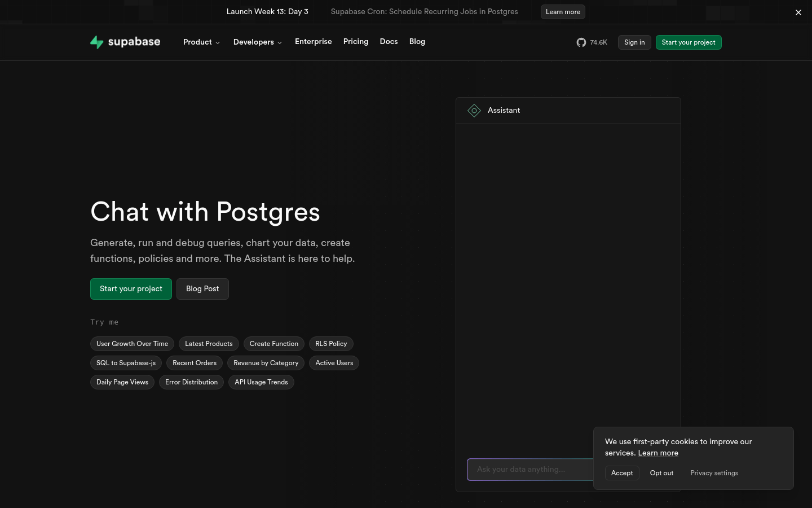The width and height of the screenshot is (812, 508).
Task: Click the Supabase Cron banner text
Action: tap(424, 12)
